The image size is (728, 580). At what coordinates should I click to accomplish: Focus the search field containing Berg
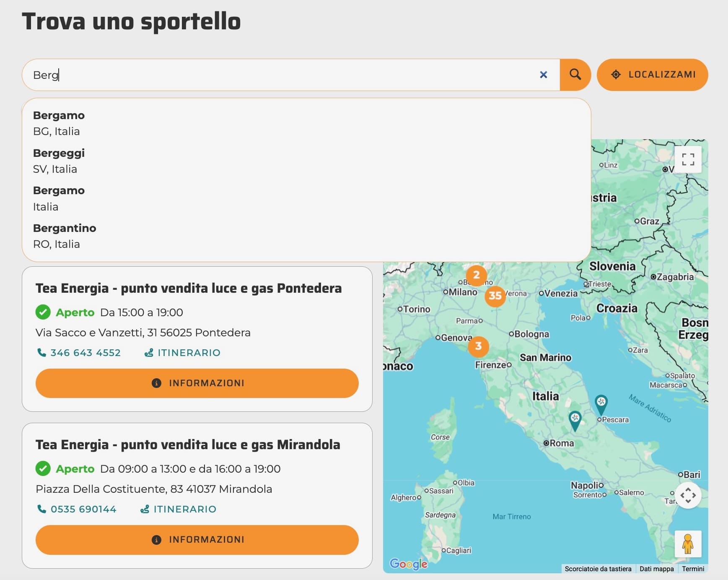point(285,75)
